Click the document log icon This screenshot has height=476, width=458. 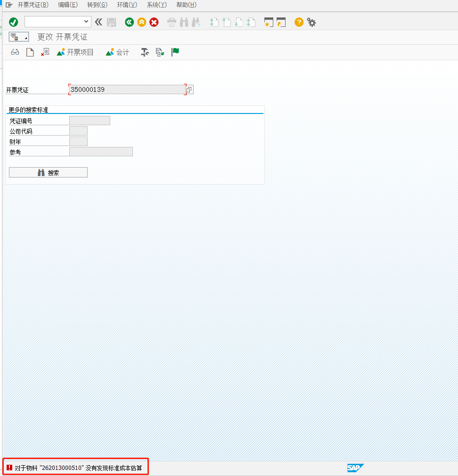160,52
